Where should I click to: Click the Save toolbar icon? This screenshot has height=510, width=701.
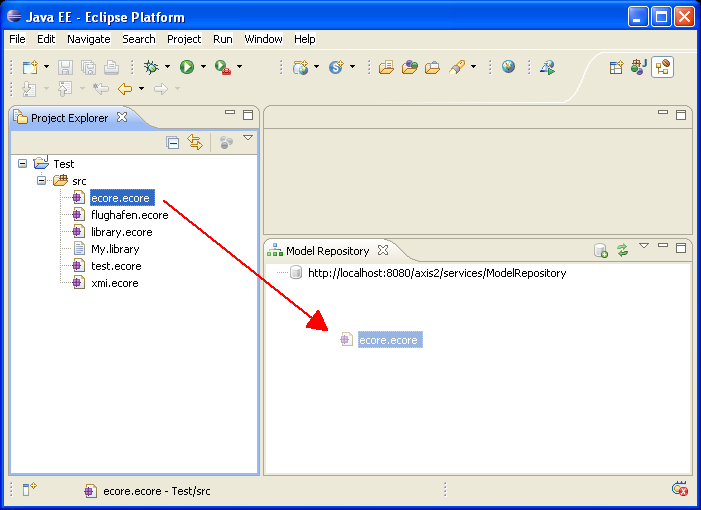[x=65, y=67]
